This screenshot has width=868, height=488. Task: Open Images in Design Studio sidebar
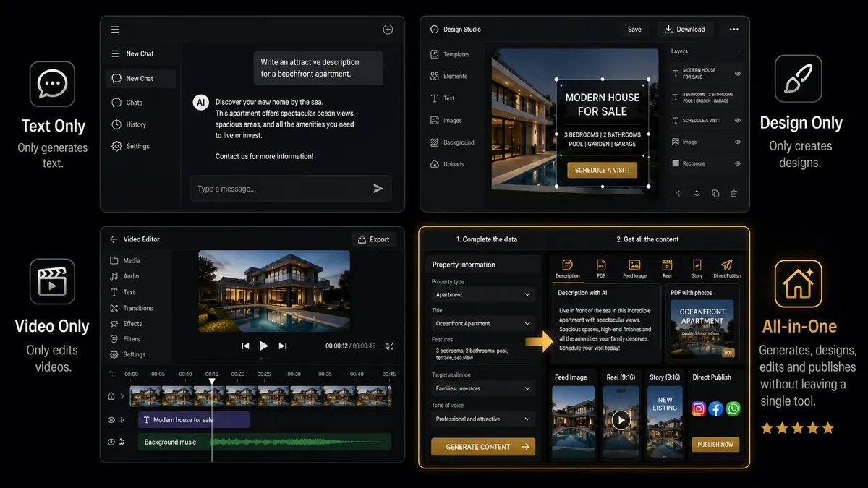tap(446, 121)
